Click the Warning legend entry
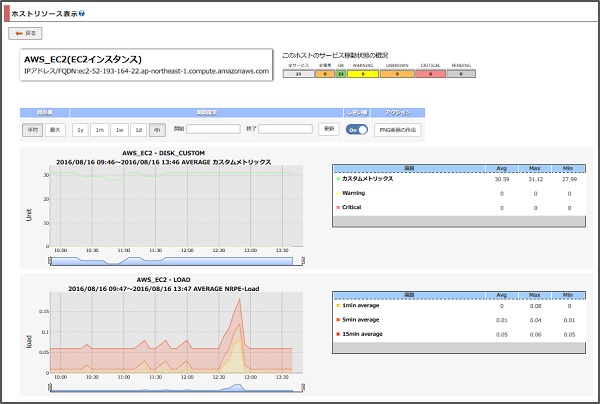600x404 pixels. click(x=351, y=193)
